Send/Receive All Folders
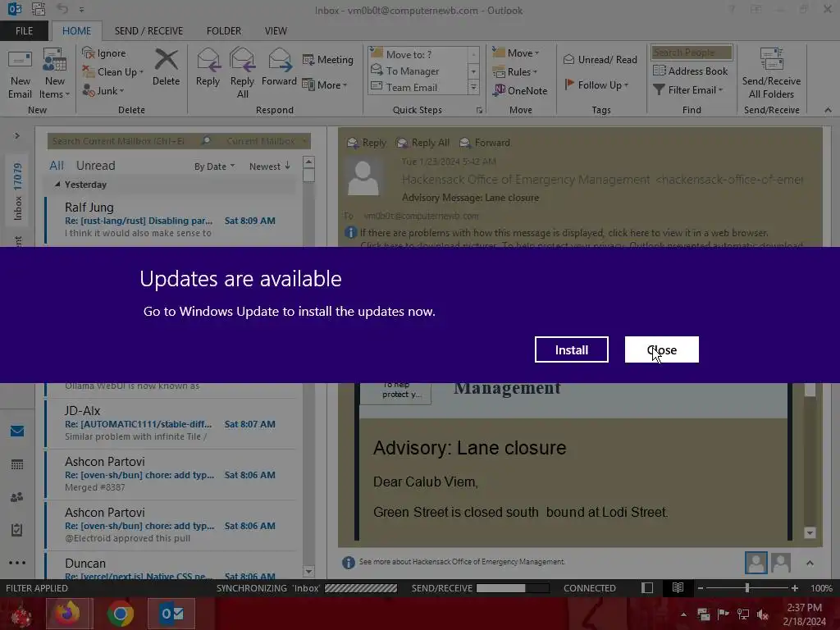Screen dimensions: 840x630 [771, 74]
